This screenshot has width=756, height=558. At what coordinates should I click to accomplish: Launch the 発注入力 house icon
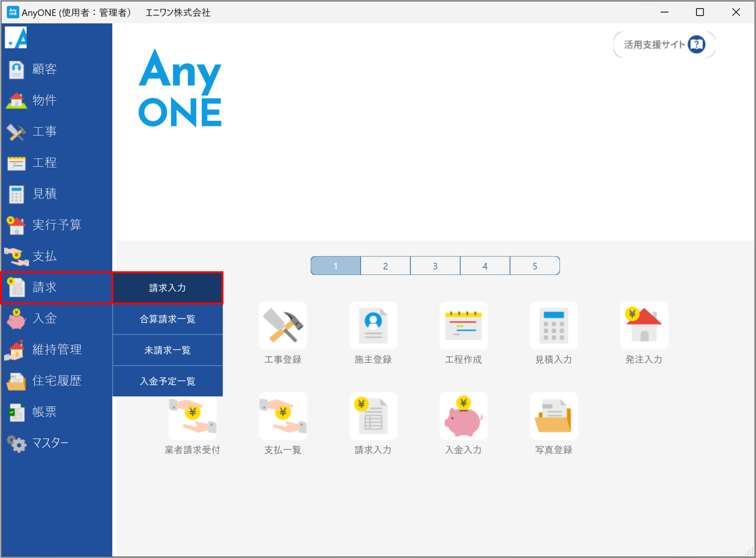tap(643, 326)
